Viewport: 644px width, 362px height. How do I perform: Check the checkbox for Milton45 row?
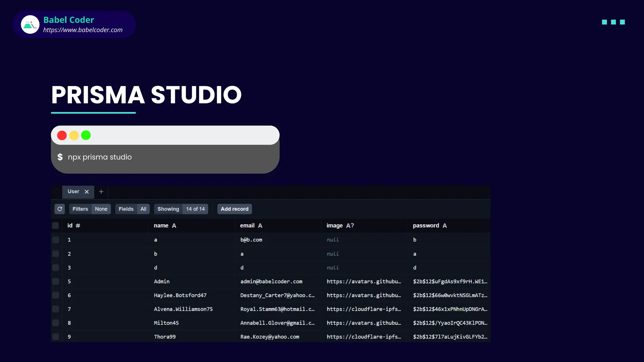pyautogui.click(x=56, y=323)
